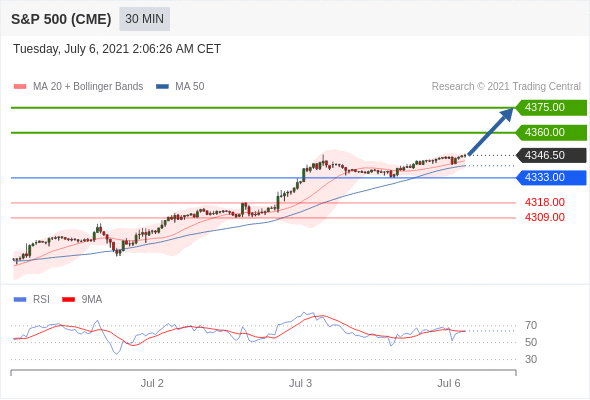Click the Jul 6 date axis label
The width and height of the screenshot is (590, 400).
(x=449, y=383)
